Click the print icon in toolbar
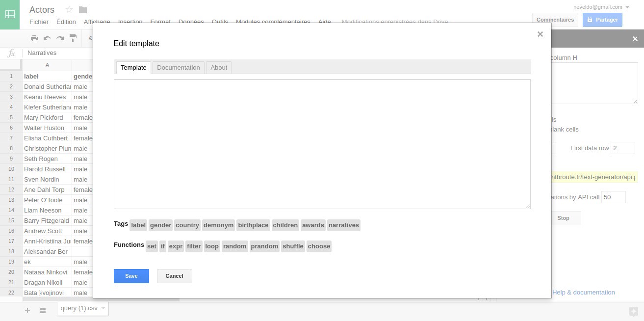644x321 pixels. [x=34, y=38]
